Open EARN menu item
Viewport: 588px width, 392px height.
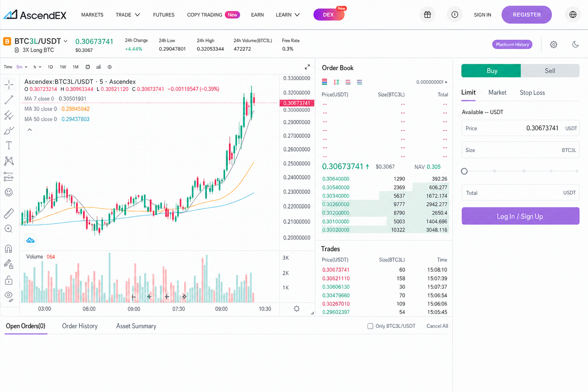click(257, 15)
